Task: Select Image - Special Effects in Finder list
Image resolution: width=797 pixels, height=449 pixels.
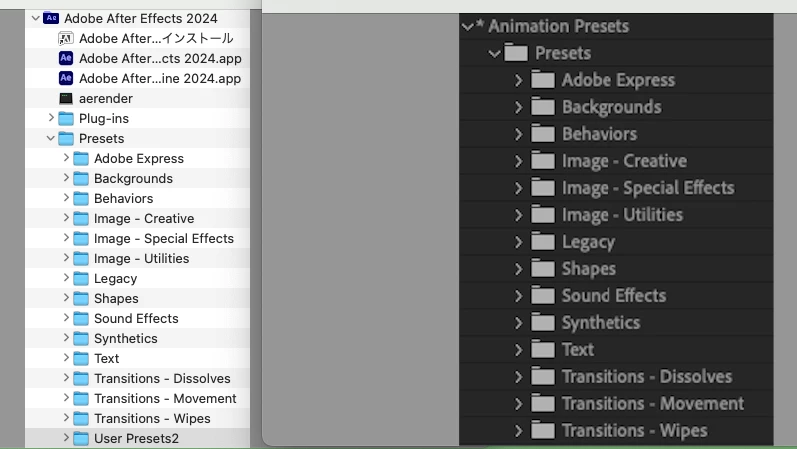Action: pyautogui.click(x=163, y=238)
